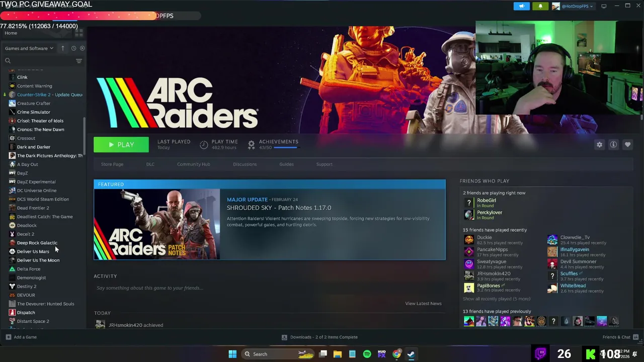
Task: Click Add a Game
Action: [21, 337]
